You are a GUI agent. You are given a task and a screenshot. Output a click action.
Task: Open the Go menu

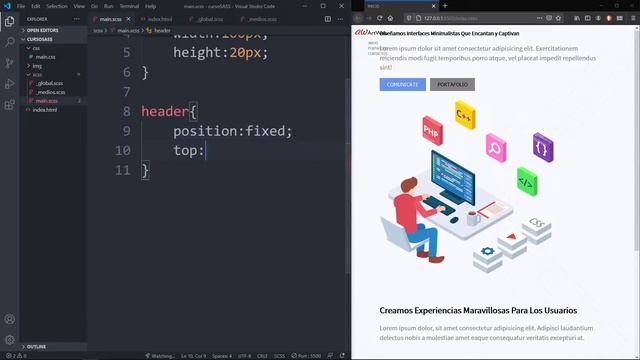94,6
